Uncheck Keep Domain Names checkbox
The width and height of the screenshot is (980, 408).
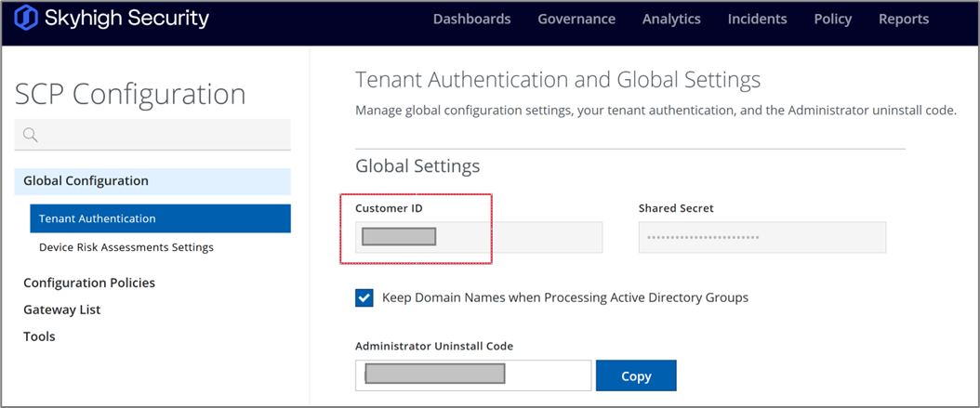(364, 297)
